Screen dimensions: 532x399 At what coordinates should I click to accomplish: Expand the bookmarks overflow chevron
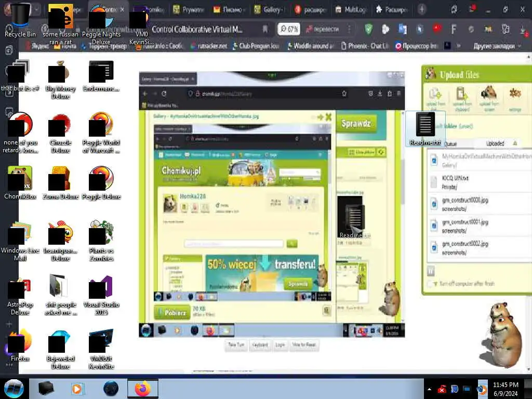[x=459, y=46]
